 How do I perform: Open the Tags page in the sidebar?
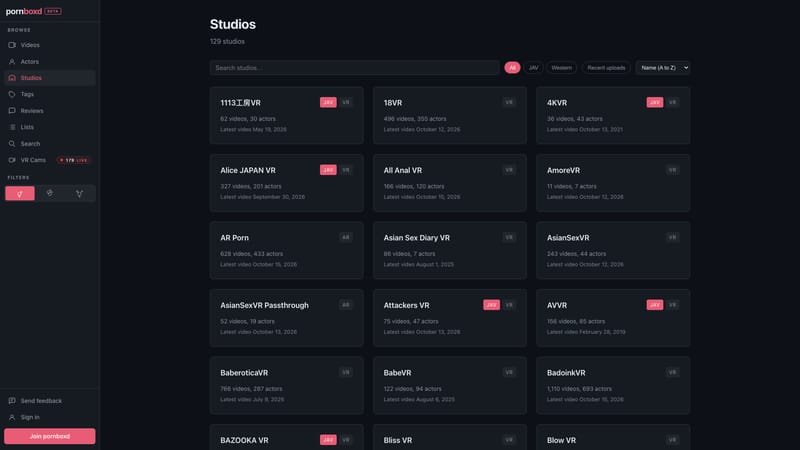coord(49,94)
